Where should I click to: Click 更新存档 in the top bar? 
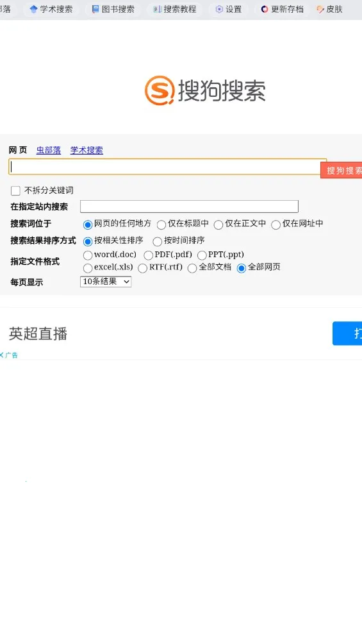click(x=282, y=9)
